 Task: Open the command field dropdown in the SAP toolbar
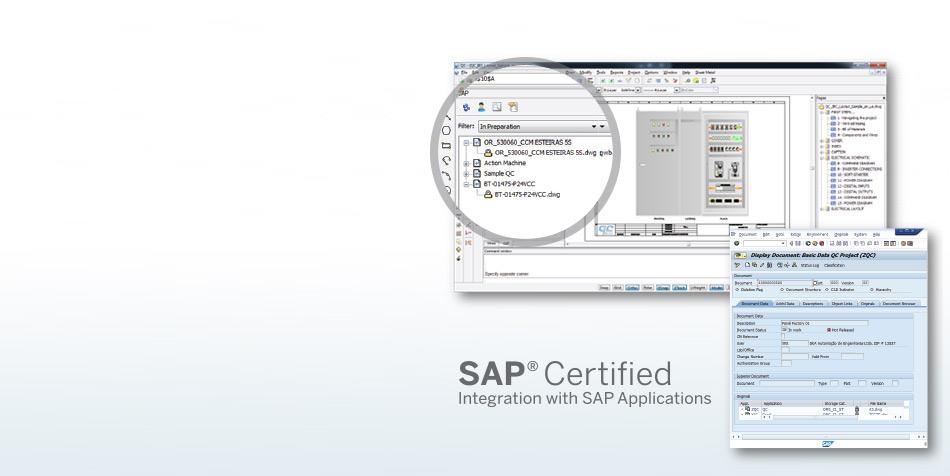tap(783, 243)
